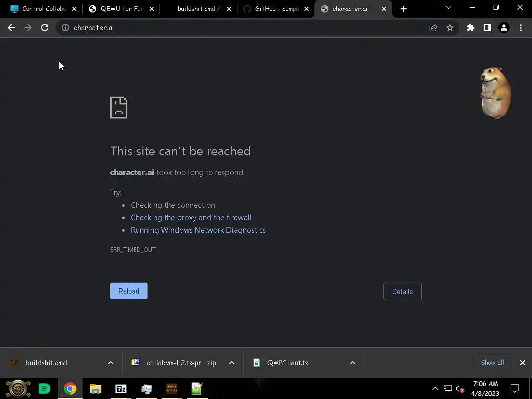The height and width of the screenshot is (399, 532).
Task: Click the sad page error icon
Action: pos(119,108)
